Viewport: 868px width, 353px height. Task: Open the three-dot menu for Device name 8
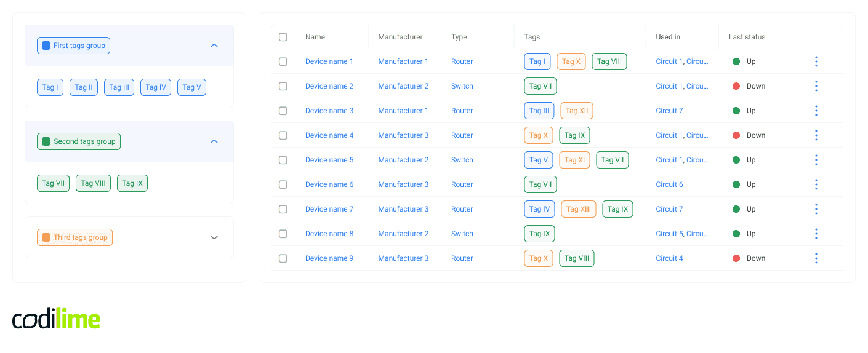pos(816,234)
